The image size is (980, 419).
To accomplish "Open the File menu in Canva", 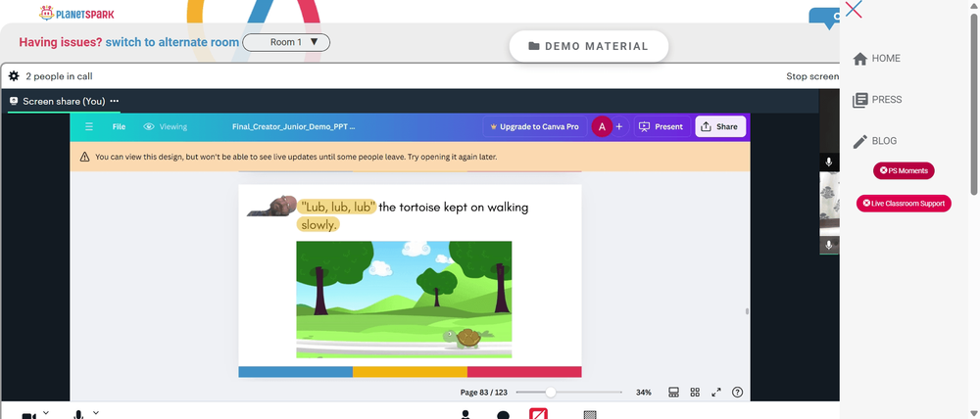I will coord(119,126).
